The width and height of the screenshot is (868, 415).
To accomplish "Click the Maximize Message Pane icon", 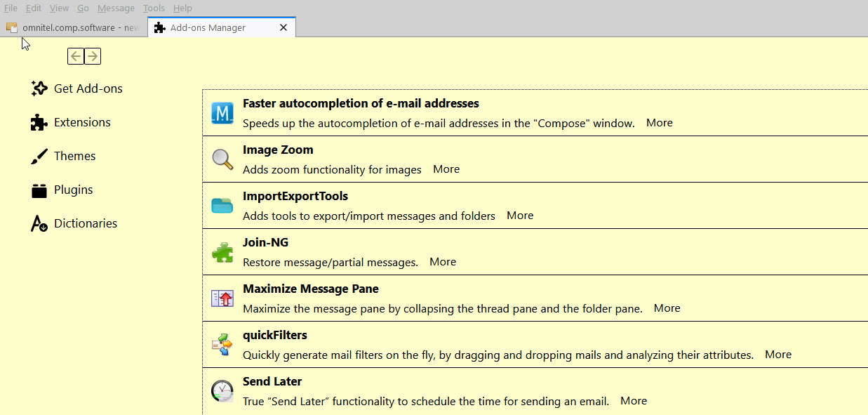I will pyautogui.click(x=222, y=298).
